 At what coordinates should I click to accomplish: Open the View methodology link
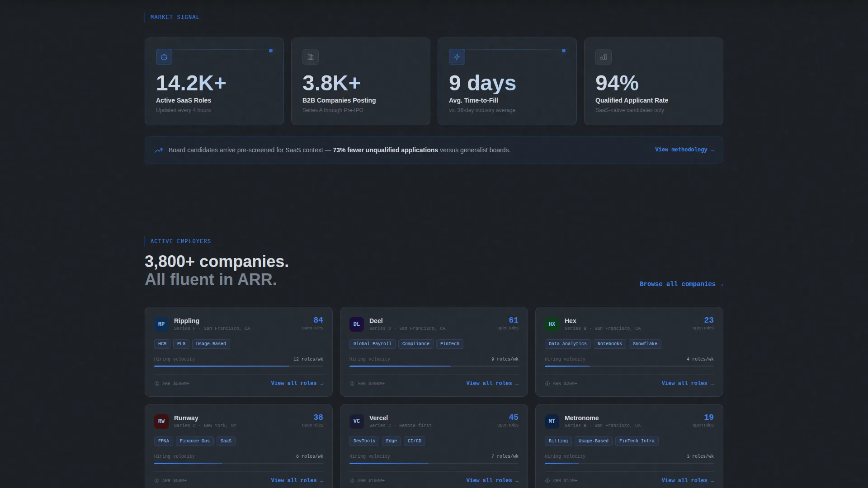(x=684, y=150)
